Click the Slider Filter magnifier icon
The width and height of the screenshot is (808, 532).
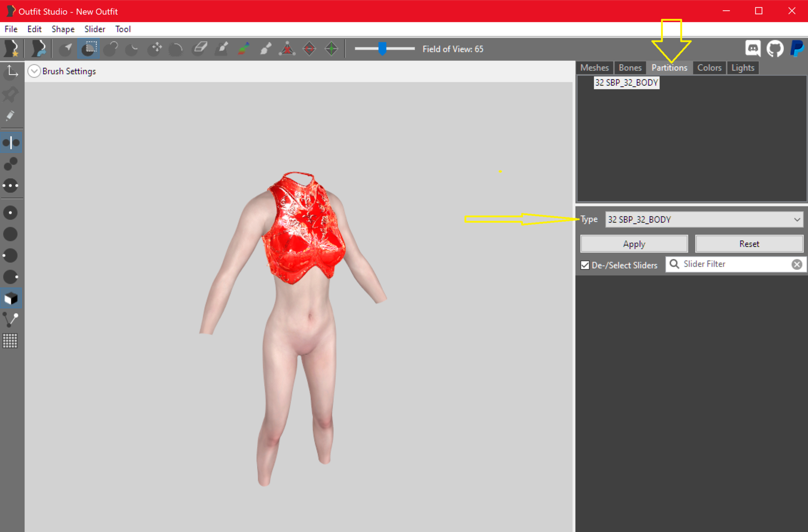674,264
